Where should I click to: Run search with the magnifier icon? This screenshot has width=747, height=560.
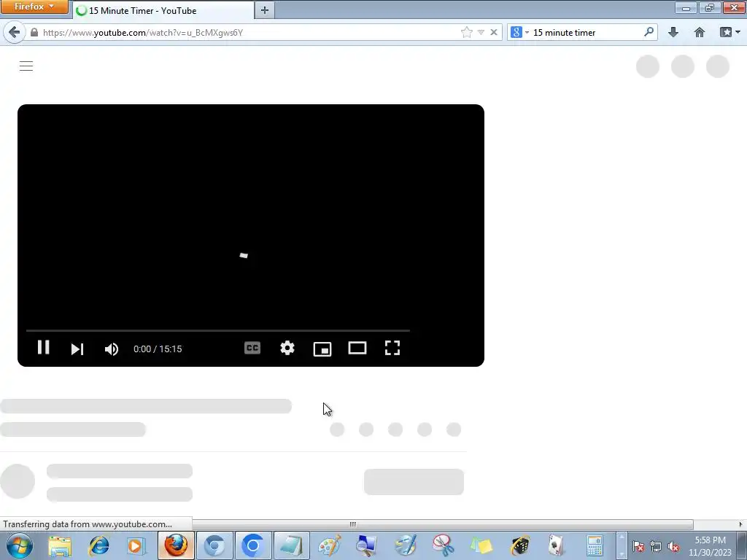pos(649,32)
